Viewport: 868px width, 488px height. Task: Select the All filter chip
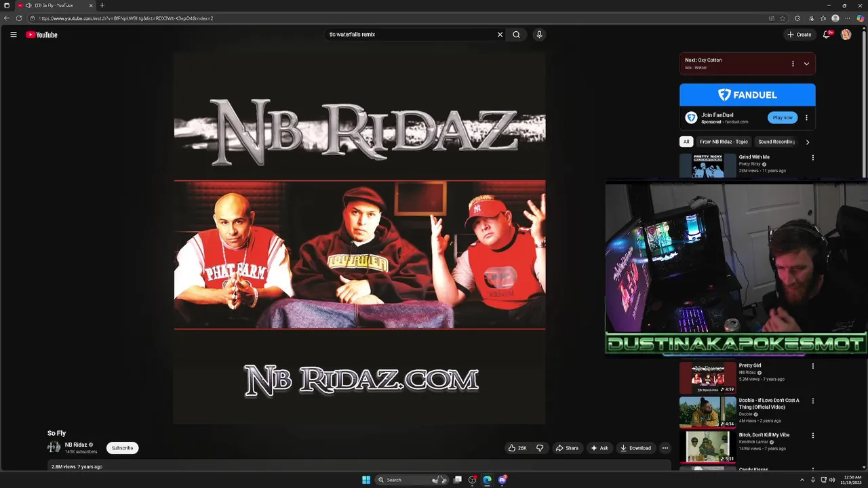(x=686, y=142)
